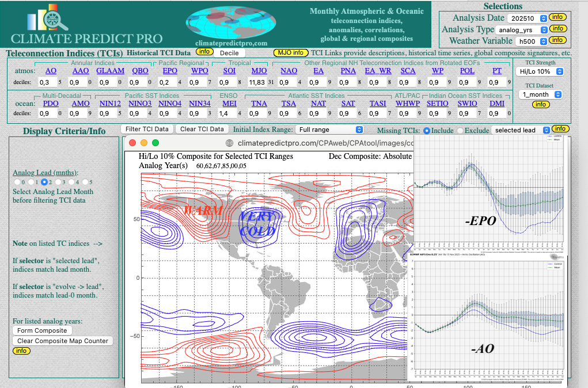Screen dimensions: 588x388
Task: Open the Initial Index Range dropdown
Action: tap(329, 130)
